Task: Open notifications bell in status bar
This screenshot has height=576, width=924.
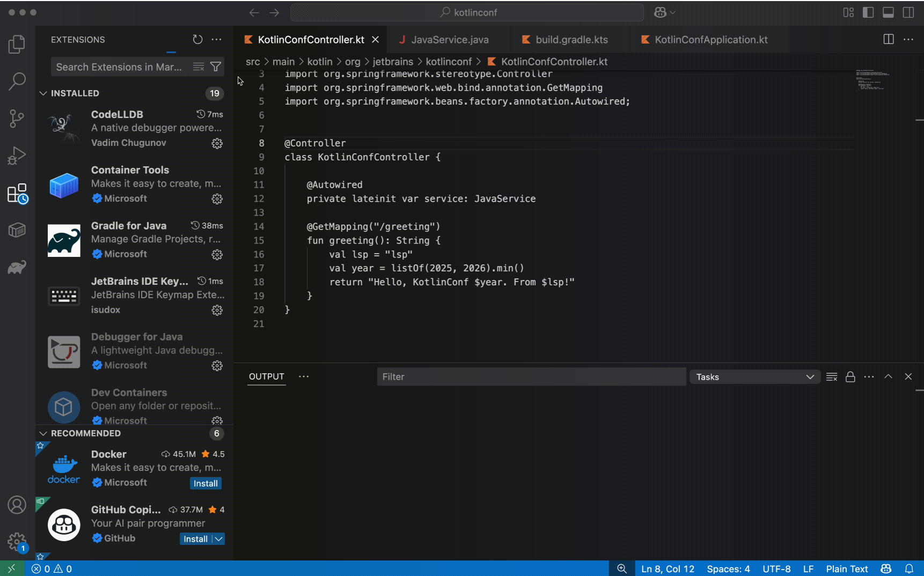Action: coord(909,568)
